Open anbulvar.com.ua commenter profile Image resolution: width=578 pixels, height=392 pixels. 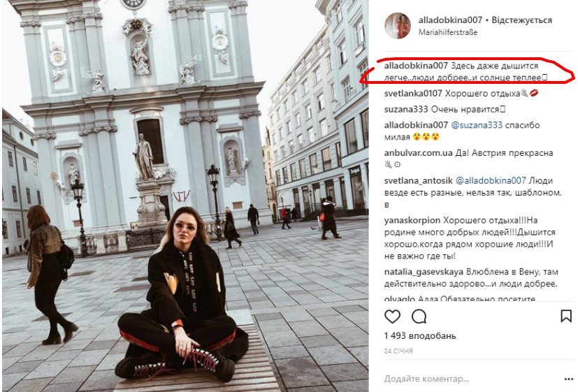click(x=418, y=153)
